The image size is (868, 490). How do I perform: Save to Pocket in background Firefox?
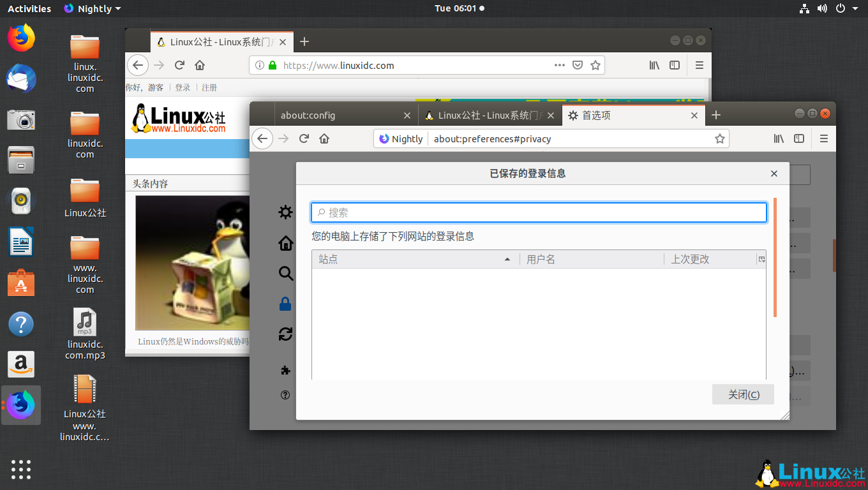577,65
